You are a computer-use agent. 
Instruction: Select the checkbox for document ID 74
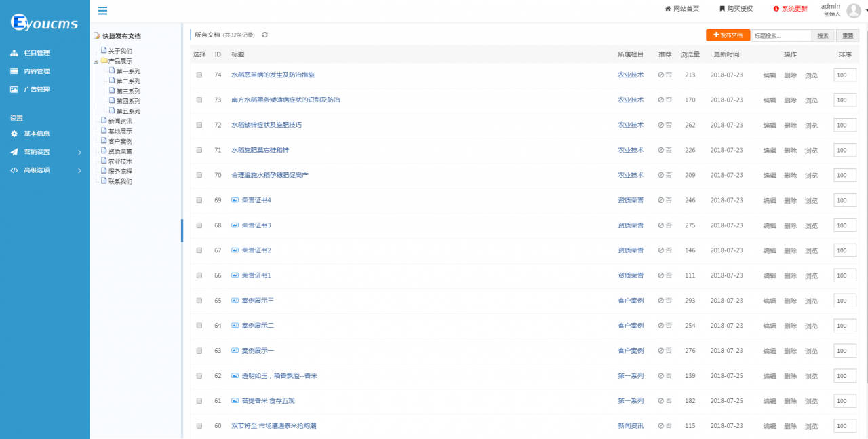[199, 75]
